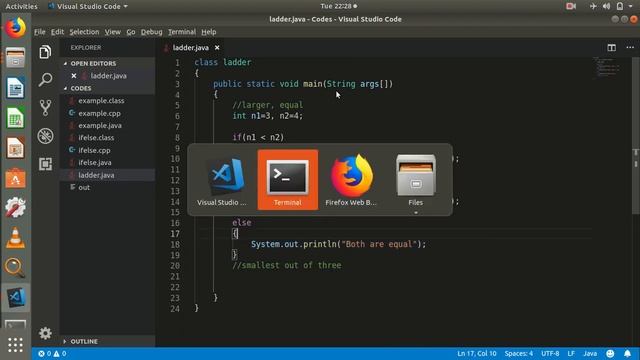
Task: Open Ubuntu Software from the dock
Action: tap(16, 178)
